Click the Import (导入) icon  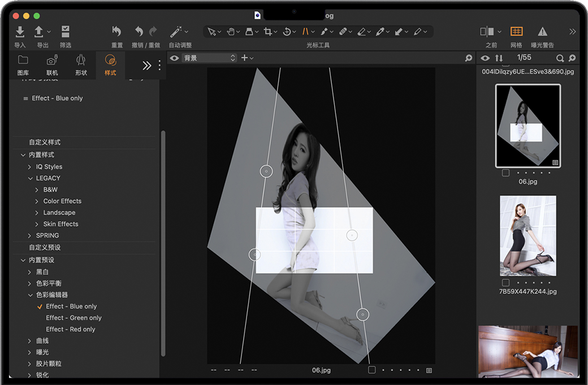pyautogui.click(x=20, y=32)
